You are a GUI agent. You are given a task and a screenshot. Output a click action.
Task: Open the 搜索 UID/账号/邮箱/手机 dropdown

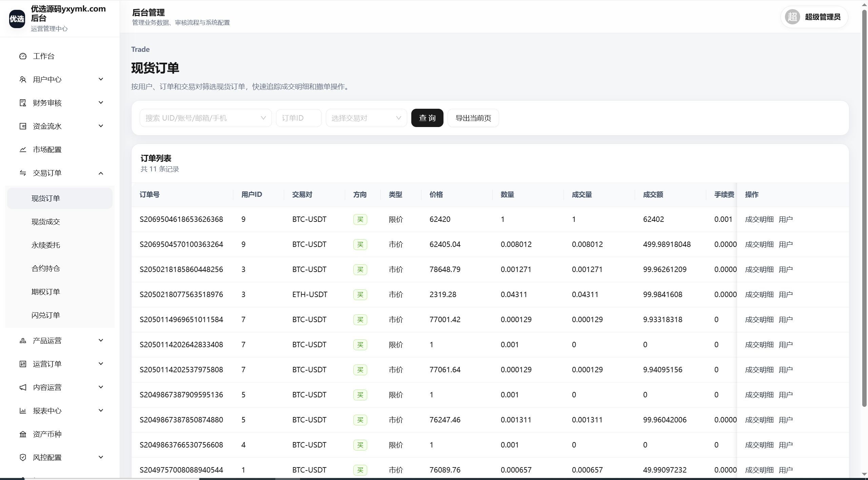click(x=205, y=118)
